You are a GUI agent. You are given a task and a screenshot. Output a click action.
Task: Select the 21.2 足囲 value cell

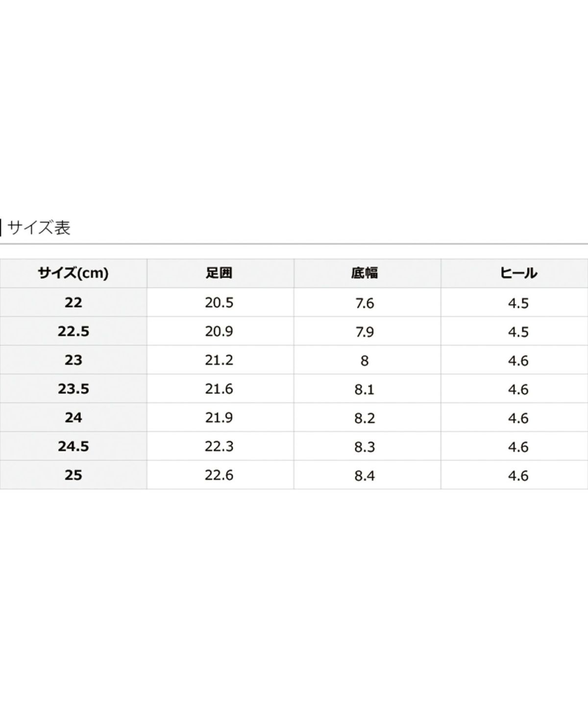click(219, 360)
